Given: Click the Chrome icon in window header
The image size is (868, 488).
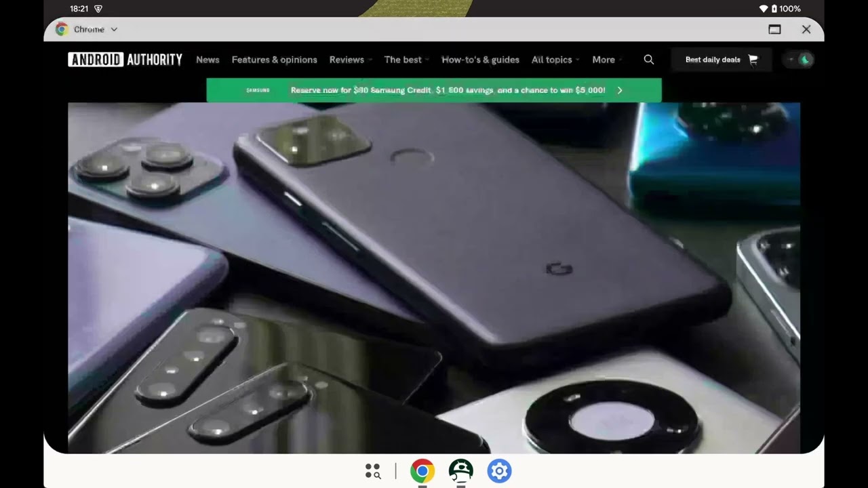Looking at the screenshot, I should coord(62,29).
